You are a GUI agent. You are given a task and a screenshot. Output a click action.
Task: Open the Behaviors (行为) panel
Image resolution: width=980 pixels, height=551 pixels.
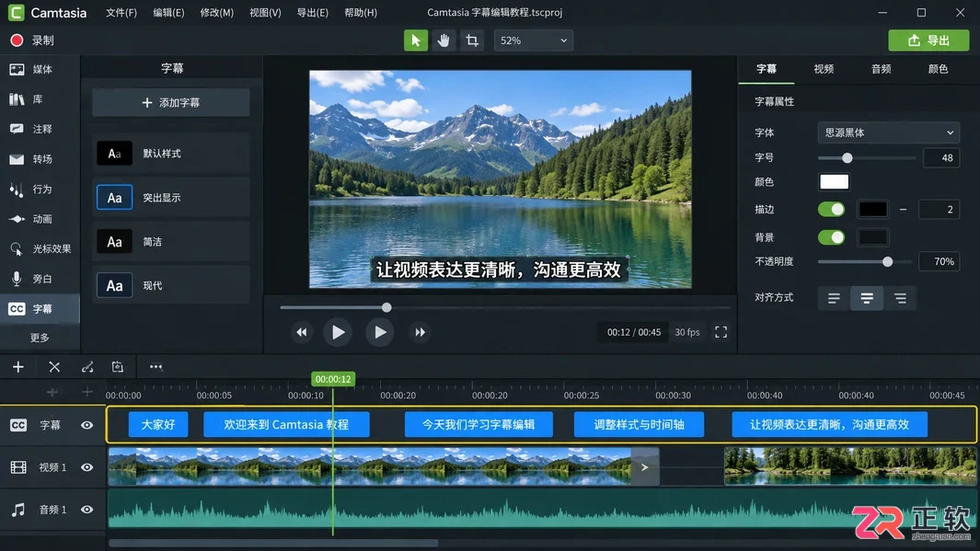pos(40,189)
